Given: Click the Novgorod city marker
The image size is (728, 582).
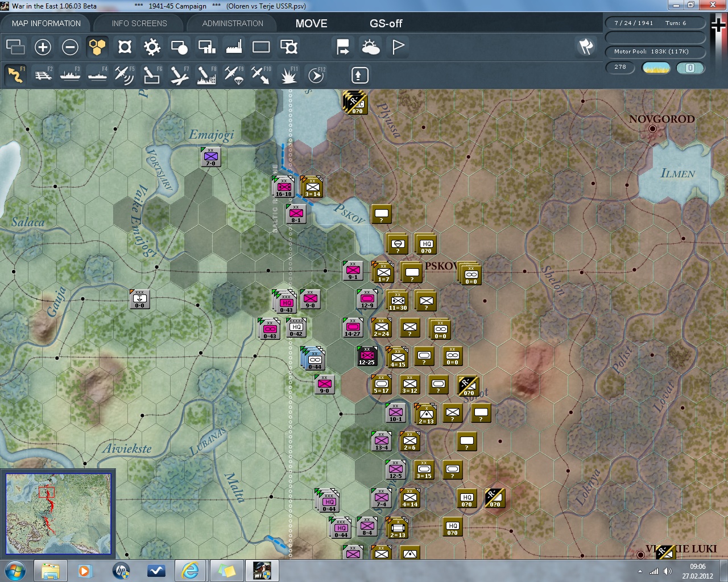Looking at the screenshot, I should (x=652, y=129).
